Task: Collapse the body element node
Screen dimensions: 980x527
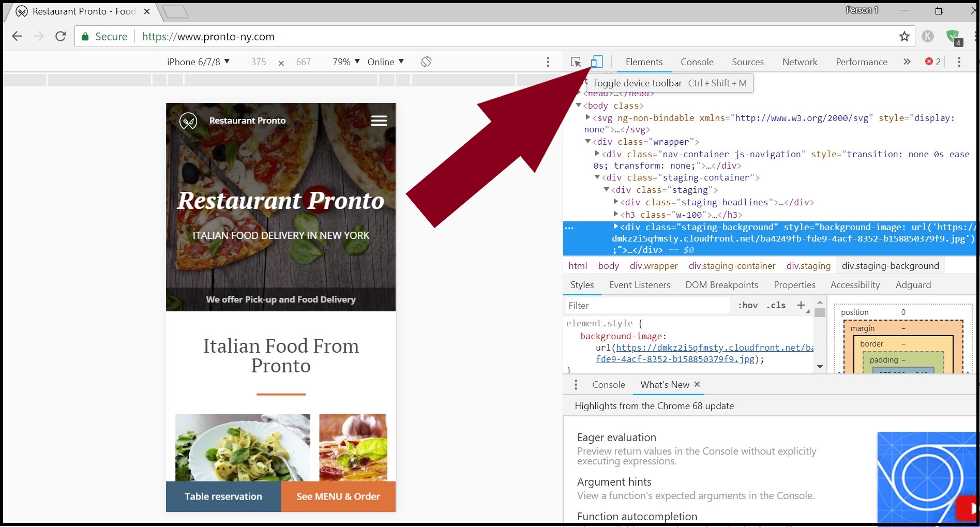Action: click(x=579, y=105)
